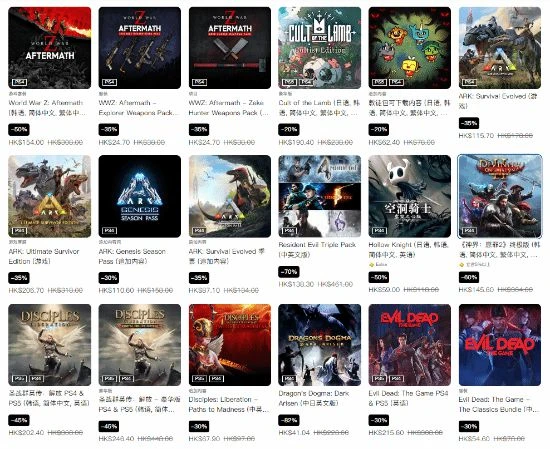Click PS4 platform tag on ARK Survival Evolved
Viewport: 550px width, 449px height.
click(x=469, y=82)
